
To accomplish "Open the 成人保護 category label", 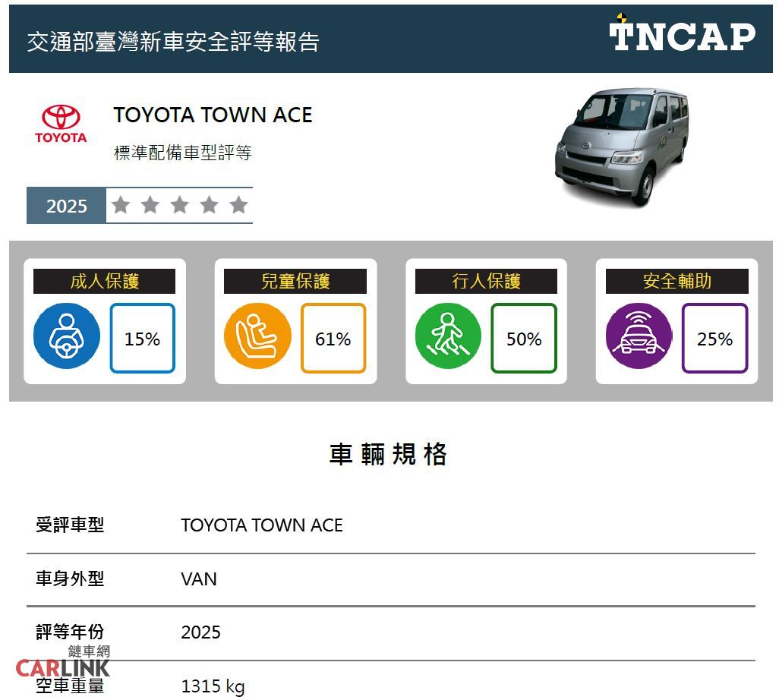I will click(105, 282).
